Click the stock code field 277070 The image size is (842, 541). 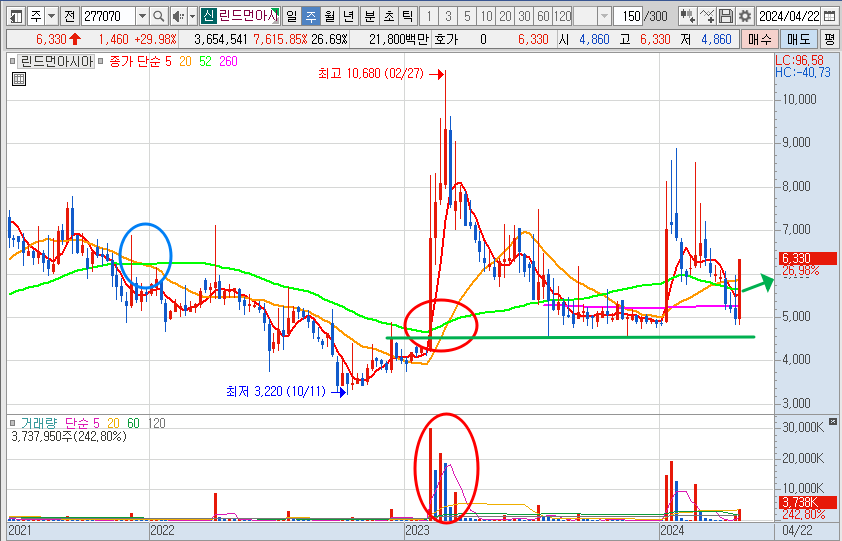[x=108, y=16]
